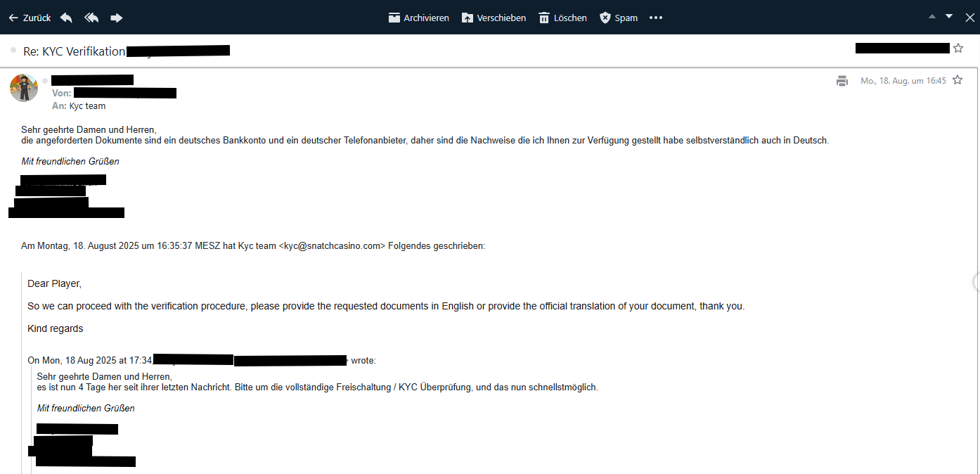
Task: Go to previous message with up arrow
Action: click(932, 17)
